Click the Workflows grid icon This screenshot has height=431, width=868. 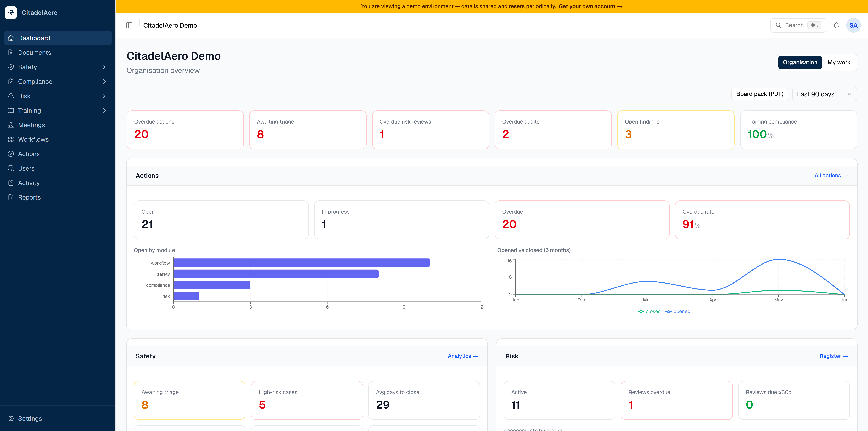(11, 140)
